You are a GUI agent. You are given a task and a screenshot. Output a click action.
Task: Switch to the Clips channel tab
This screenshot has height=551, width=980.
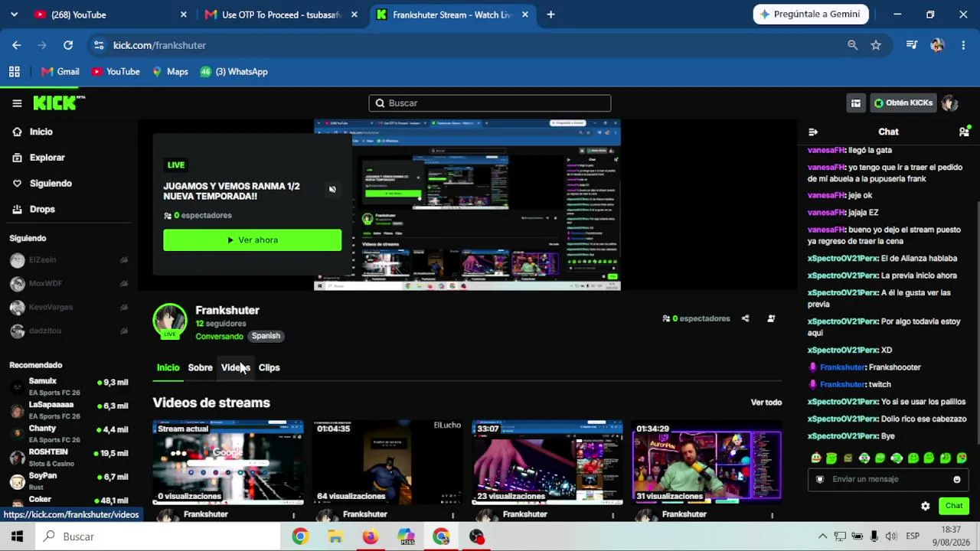pos(269,367)
